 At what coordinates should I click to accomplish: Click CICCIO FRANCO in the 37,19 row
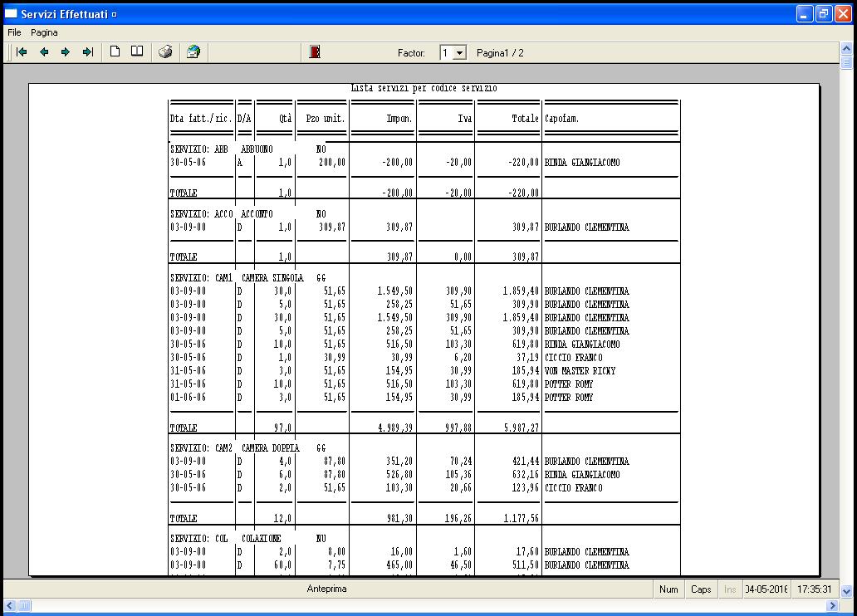tap(573, 358)
